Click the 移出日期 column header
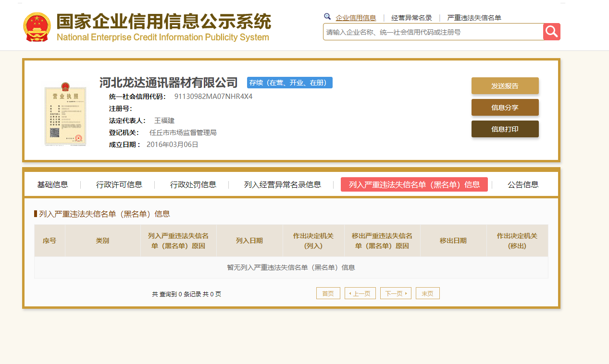Screen dimensions: 609x364 pos(453,241)
